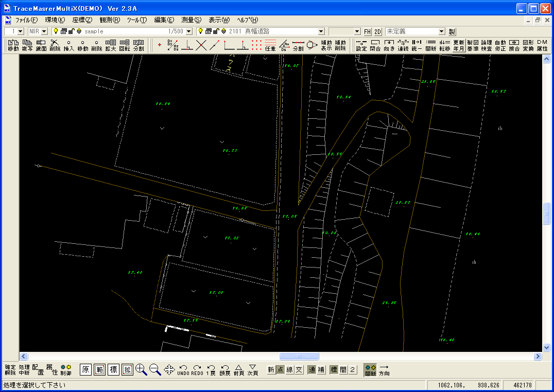
Task: Toggle the 交 (intersection) snap button
Action: click(299, 370)
